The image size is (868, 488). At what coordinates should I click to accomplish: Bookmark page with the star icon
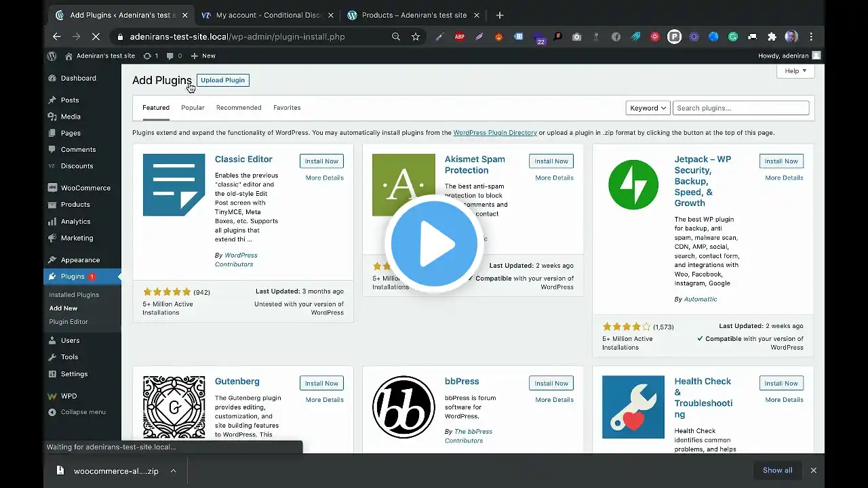pos(416,37)
